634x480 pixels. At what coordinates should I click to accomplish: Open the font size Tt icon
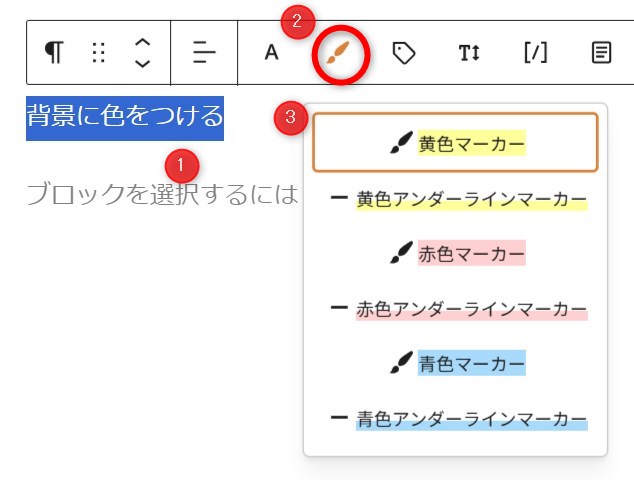tap(469, 53)
